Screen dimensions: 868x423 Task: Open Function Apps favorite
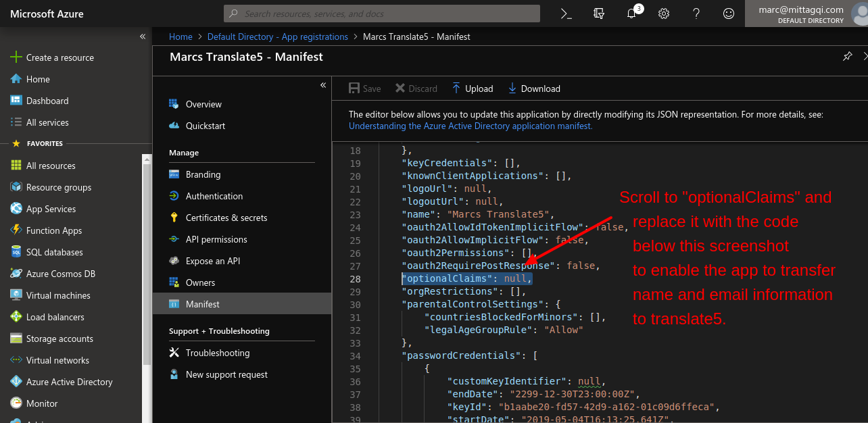click(x=46, y=230)
